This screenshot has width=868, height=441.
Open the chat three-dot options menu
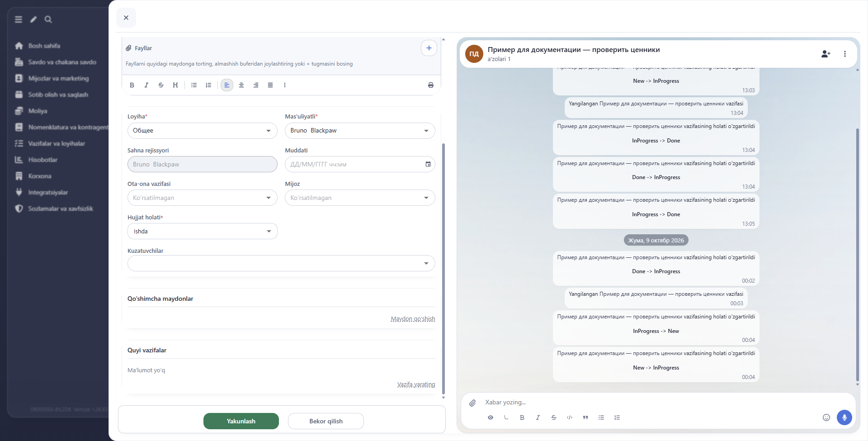tap(844, 54)
